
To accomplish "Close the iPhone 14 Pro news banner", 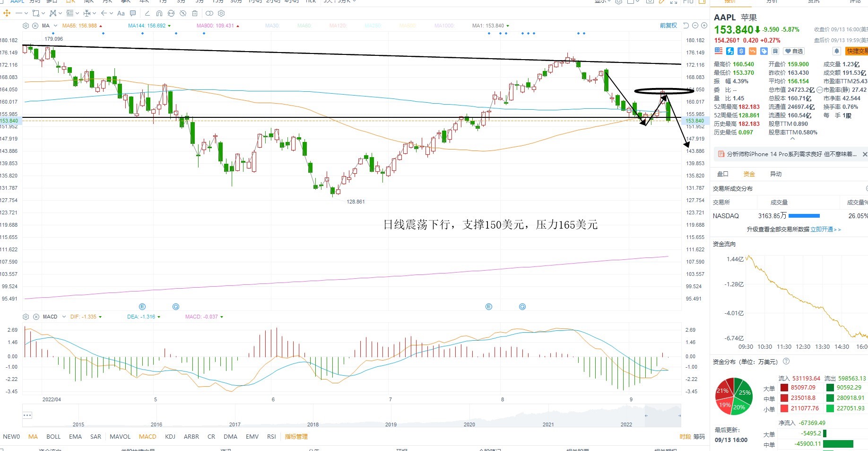I will (865, 154).
